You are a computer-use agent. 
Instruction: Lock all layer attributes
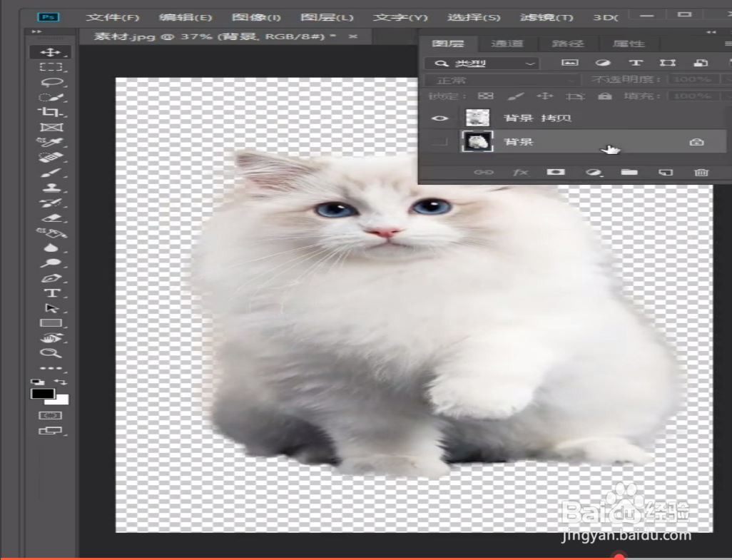pyautogui.click(x=605, y=96)
